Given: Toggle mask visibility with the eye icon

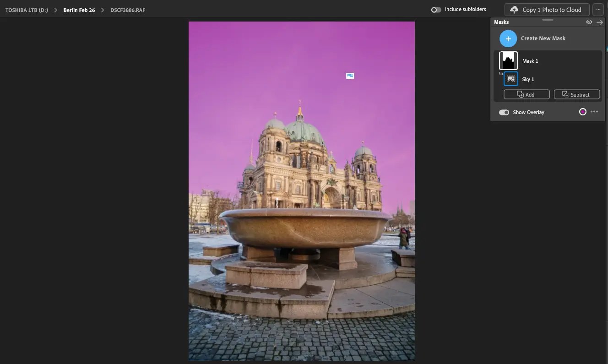Looking at the screenshot, I should pos(589,22).
